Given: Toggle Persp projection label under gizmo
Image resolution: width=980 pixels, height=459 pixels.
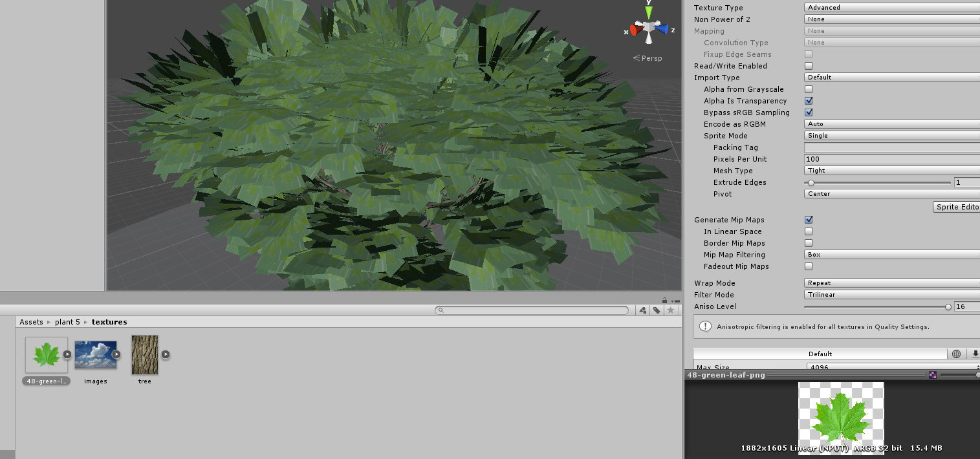Looking at the screenshot, I should (647, 58).
